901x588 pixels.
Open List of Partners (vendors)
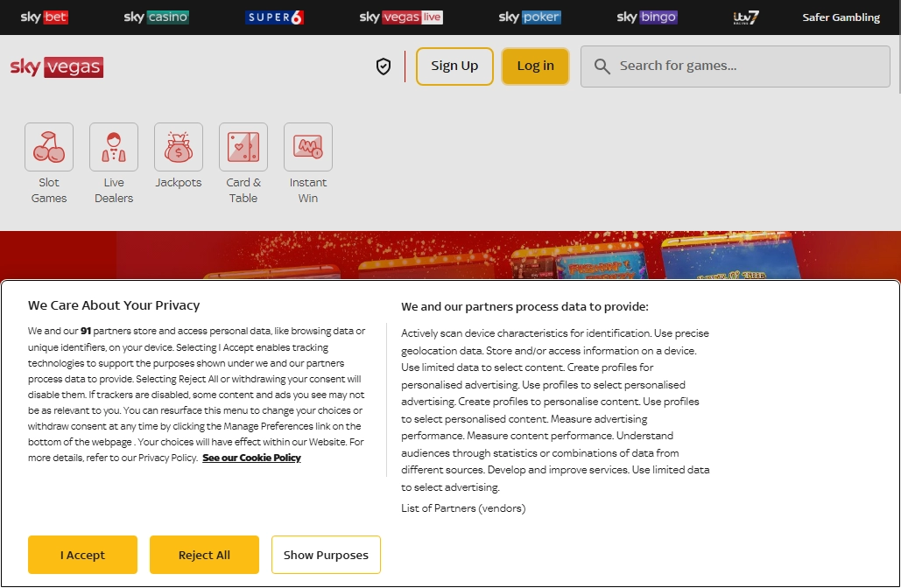[463, 508]
